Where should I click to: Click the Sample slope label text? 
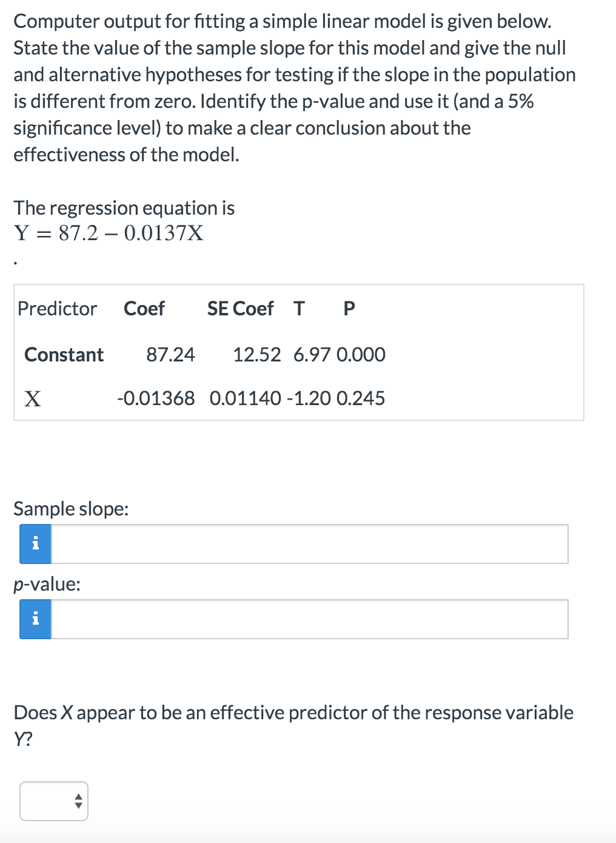point(71,509)
